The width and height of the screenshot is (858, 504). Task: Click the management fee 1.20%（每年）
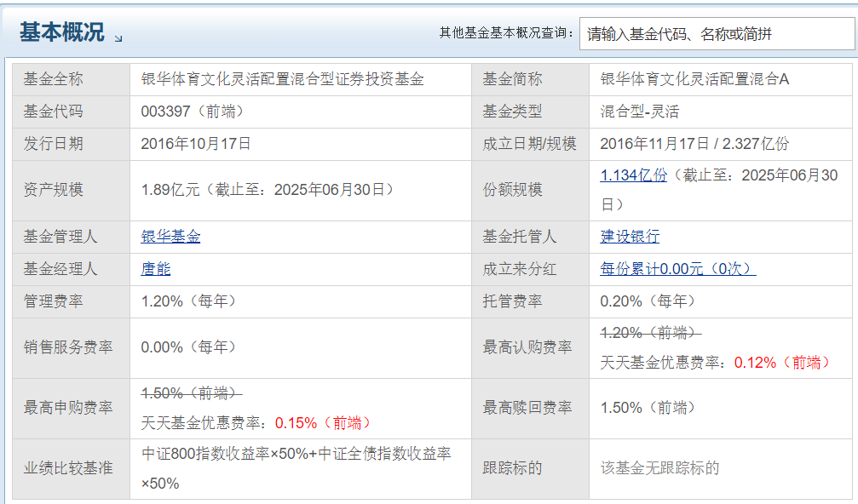pos(188,301)
